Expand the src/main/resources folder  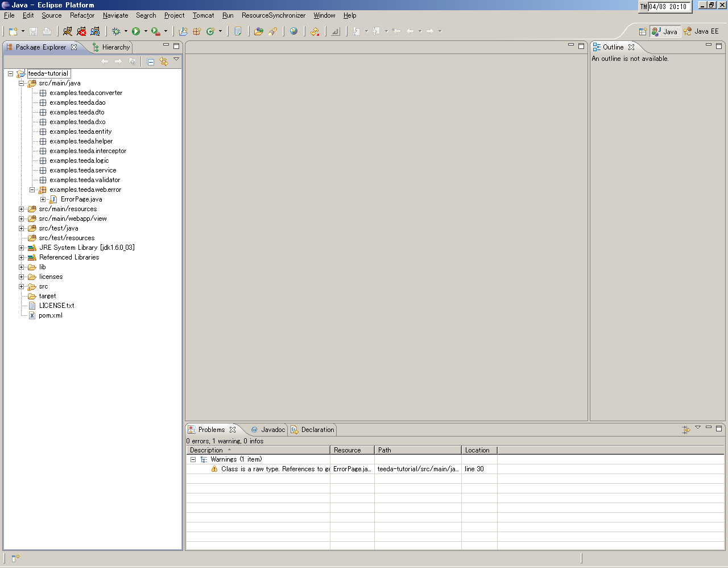point(22,209)
